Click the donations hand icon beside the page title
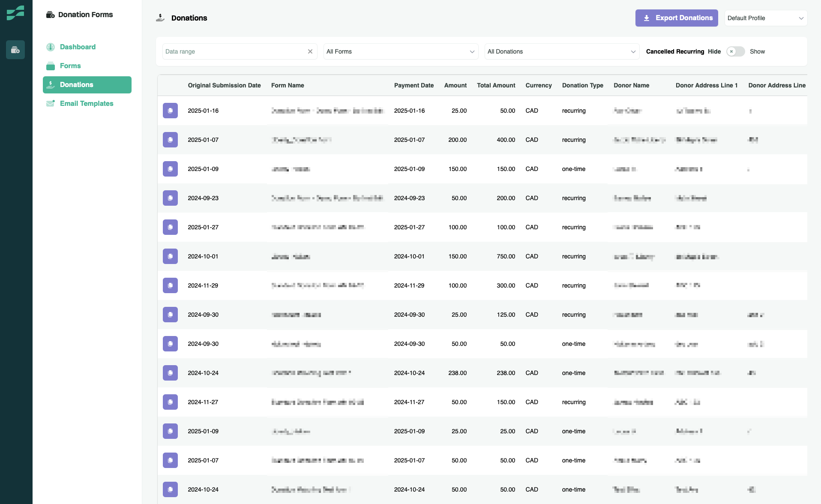Screen dimensions: 821x504 coord(160,18)
